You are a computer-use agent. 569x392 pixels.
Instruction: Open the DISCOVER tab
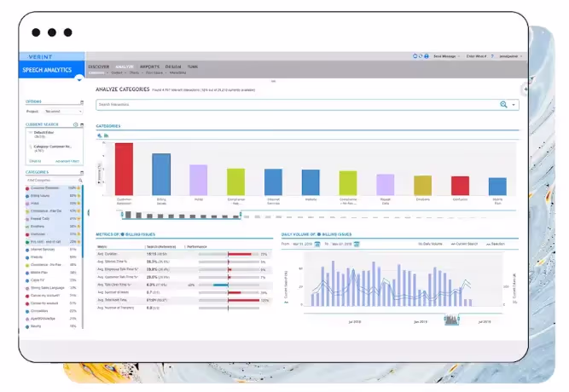point(99,66)
